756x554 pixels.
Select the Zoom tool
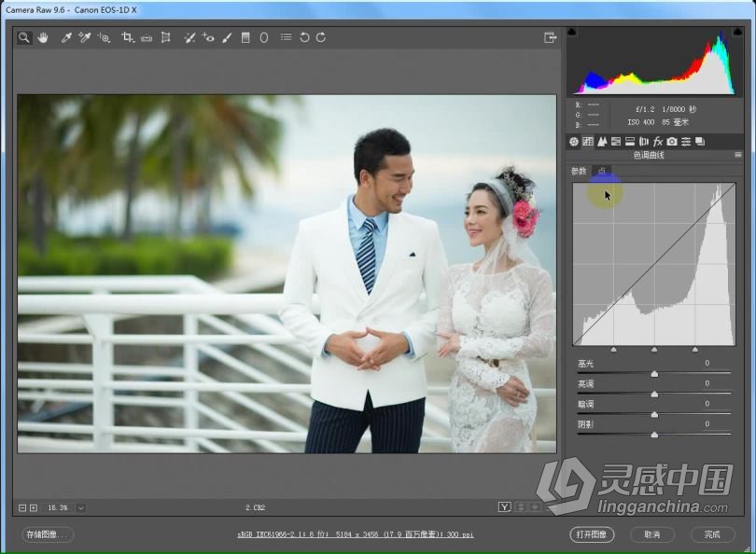pyautogui.click(x=23, y=37)
